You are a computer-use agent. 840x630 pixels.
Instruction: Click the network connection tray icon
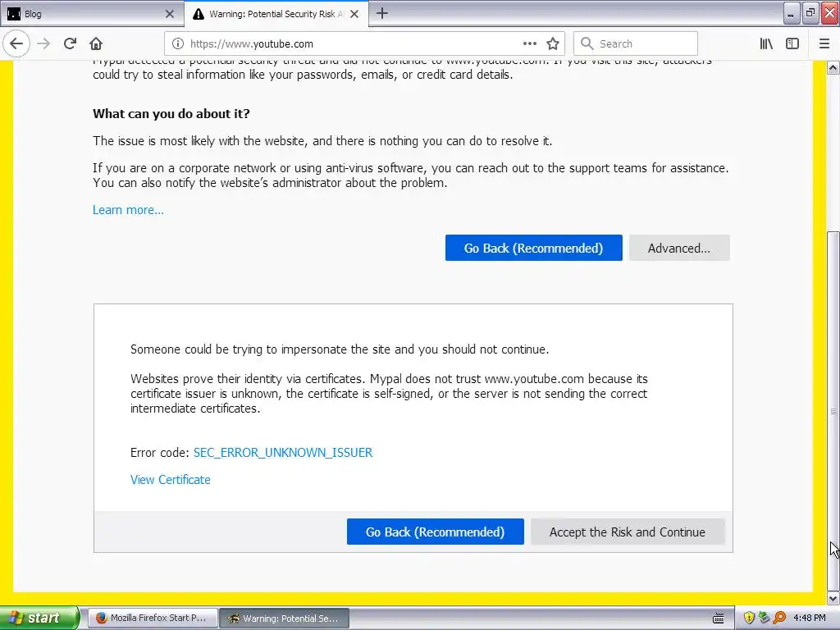(764, 618)
